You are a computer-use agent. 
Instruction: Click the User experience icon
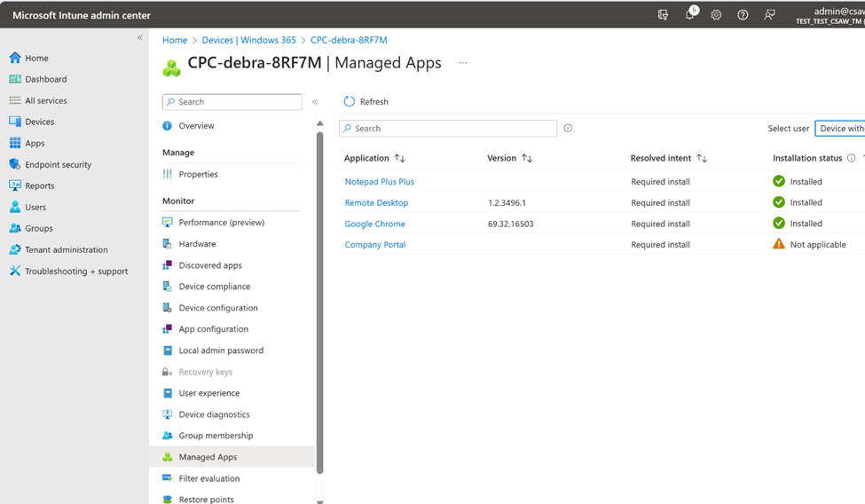click(x=167, y=392)
